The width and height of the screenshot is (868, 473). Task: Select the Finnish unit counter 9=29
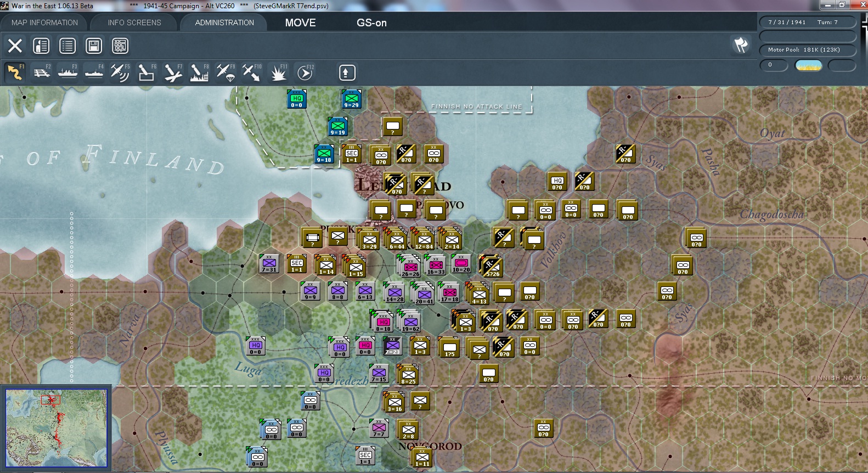[x=351, y=99]
